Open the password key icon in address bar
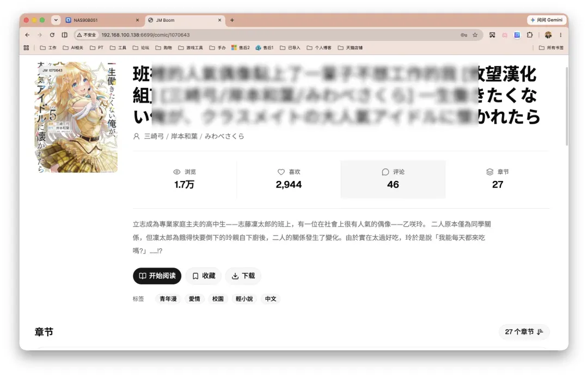Image resolution: width=588 pixels, height=376 pixels. 464,35
